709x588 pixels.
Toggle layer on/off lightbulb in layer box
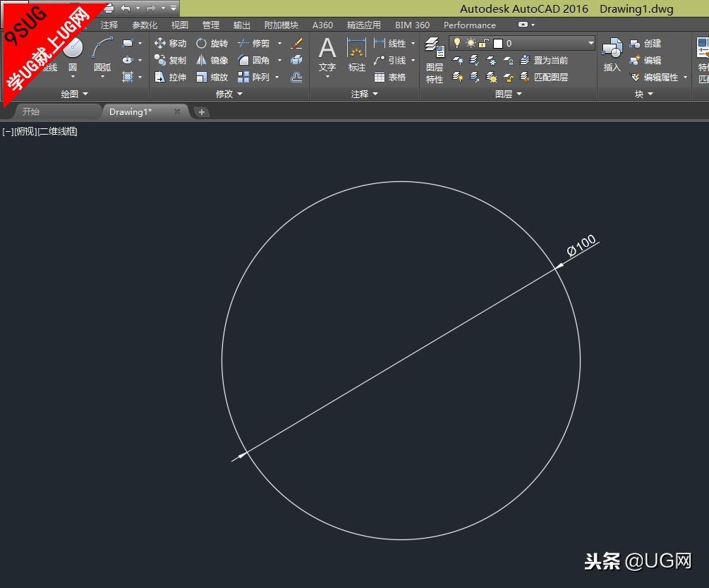(457, 43)
